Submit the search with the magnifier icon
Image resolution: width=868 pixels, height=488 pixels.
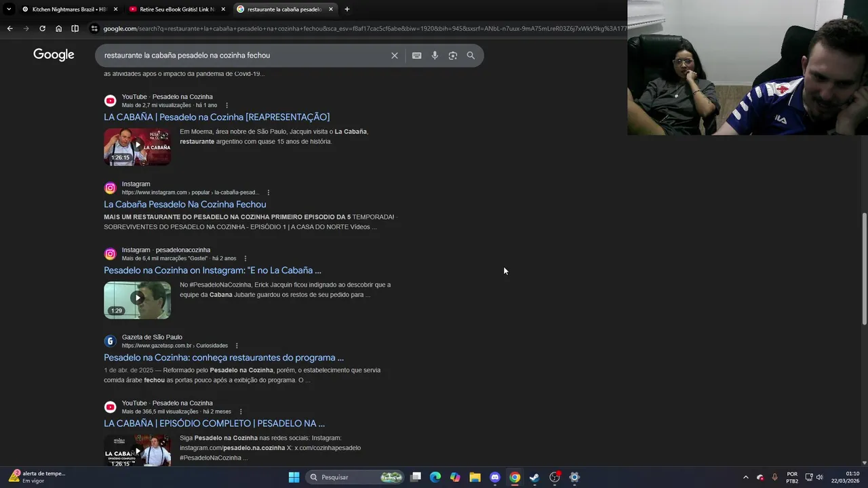point(471,56)
